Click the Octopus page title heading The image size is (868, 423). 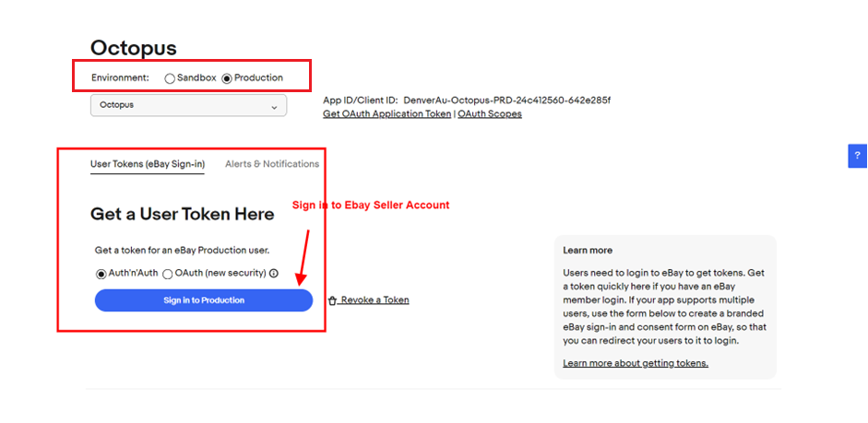[134, 48]
